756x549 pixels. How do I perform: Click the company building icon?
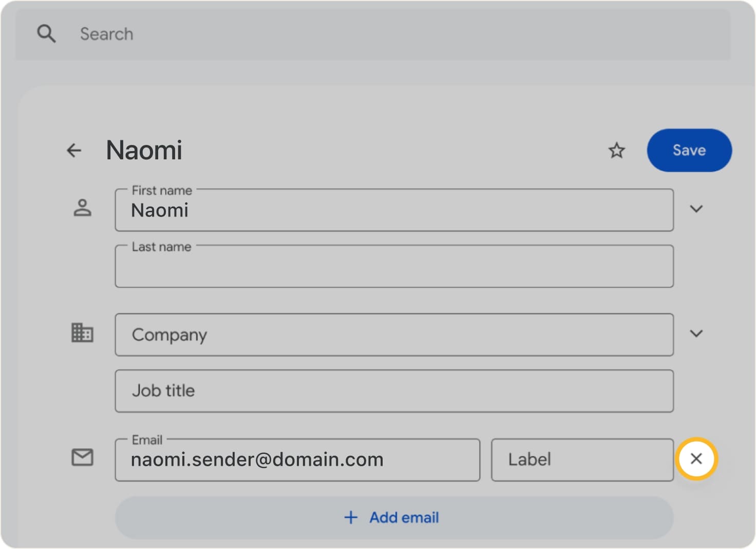point(82,333)
